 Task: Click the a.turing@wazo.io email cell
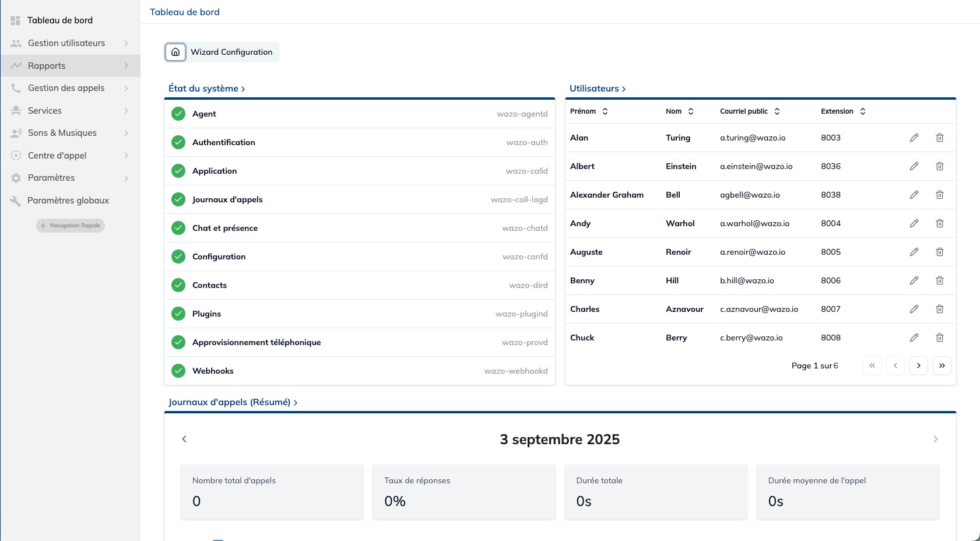753,138
